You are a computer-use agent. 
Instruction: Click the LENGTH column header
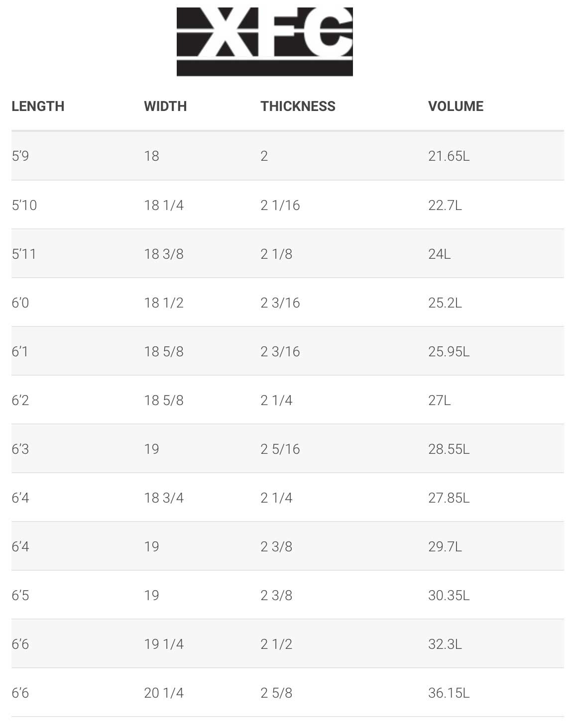click(x=38, y=106)
